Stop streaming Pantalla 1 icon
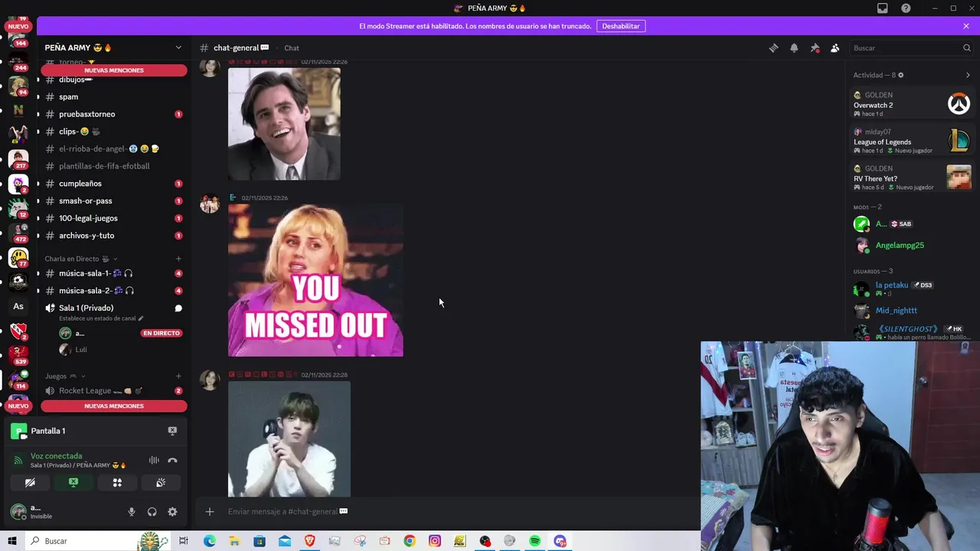 [172, 431]
